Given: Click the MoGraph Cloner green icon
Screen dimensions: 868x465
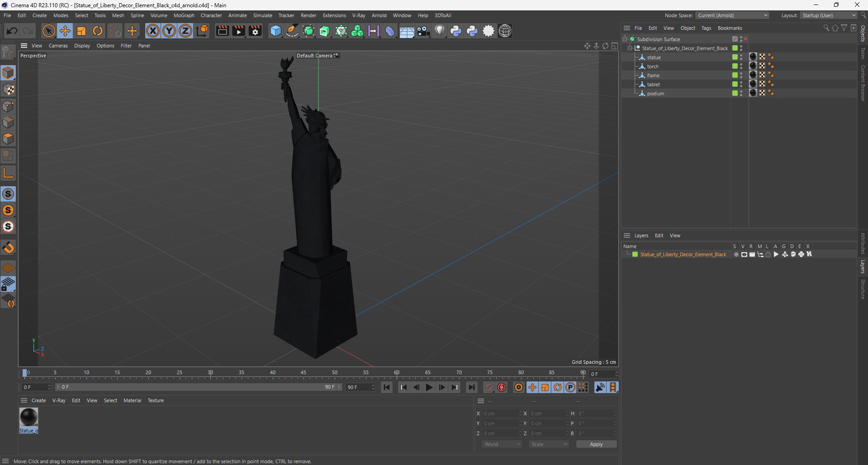Looking at the screenshot, I should tap(357, 31).
